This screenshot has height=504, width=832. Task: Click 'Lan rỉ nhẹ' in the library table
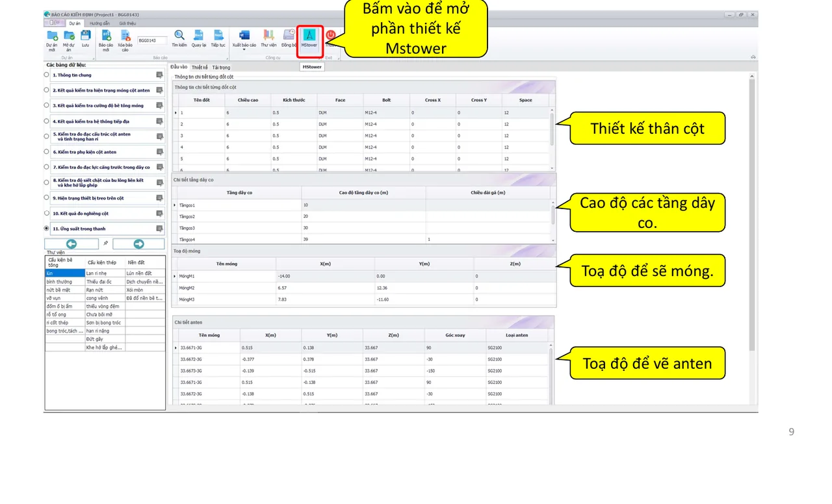(x=105, y=273)
